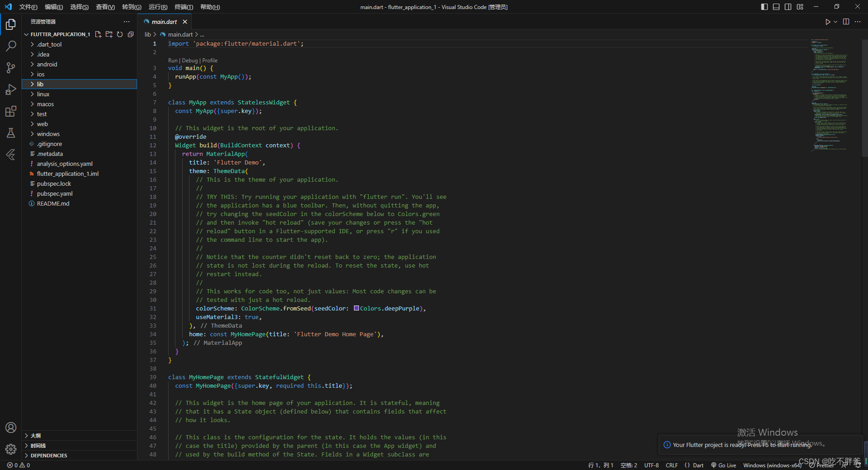Click the 空格: 2 indentation indicator
Screen dimensions: 868x470
(629, 465)
